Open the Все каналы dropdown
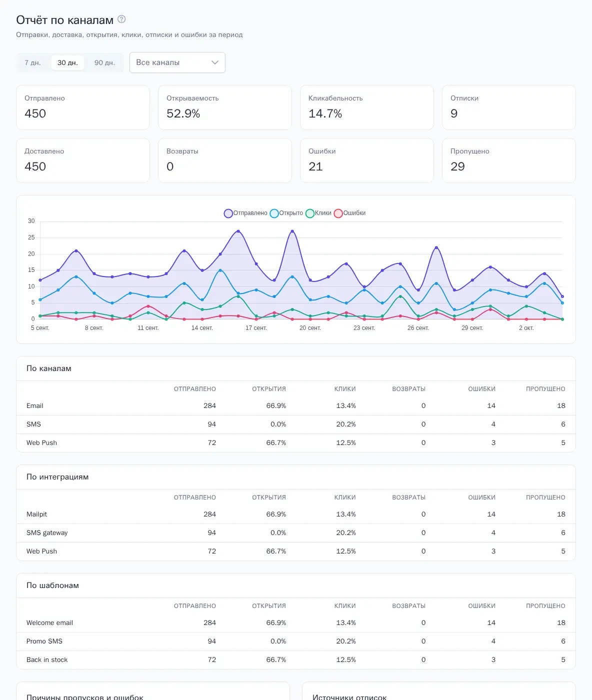Viewport: 592px width, 700px height. (177, 62)
